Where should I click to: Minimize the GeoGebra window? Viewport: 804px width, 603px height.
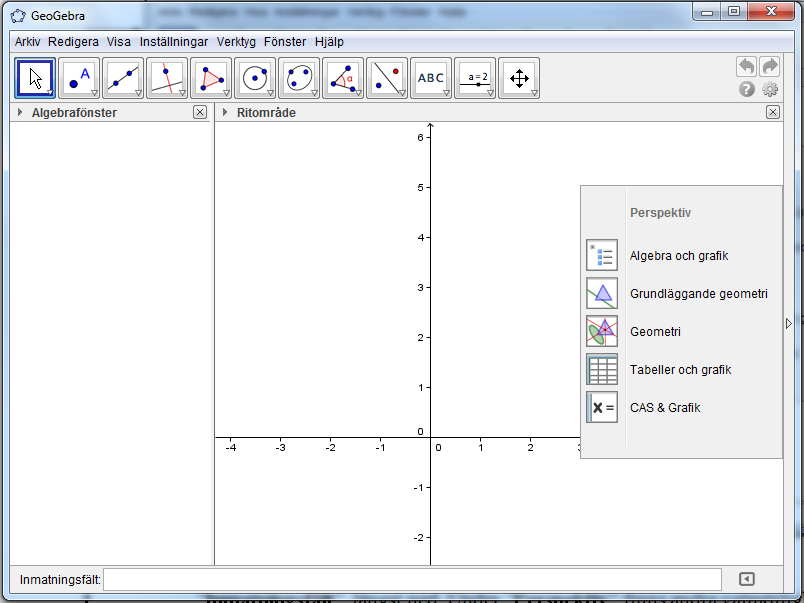[x=707, y=12]
